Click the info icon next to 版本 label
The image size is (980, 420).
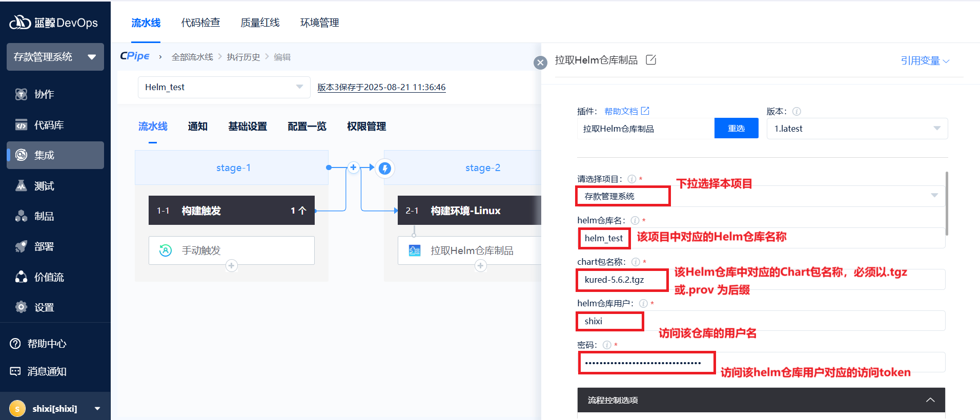click(797, 111)
